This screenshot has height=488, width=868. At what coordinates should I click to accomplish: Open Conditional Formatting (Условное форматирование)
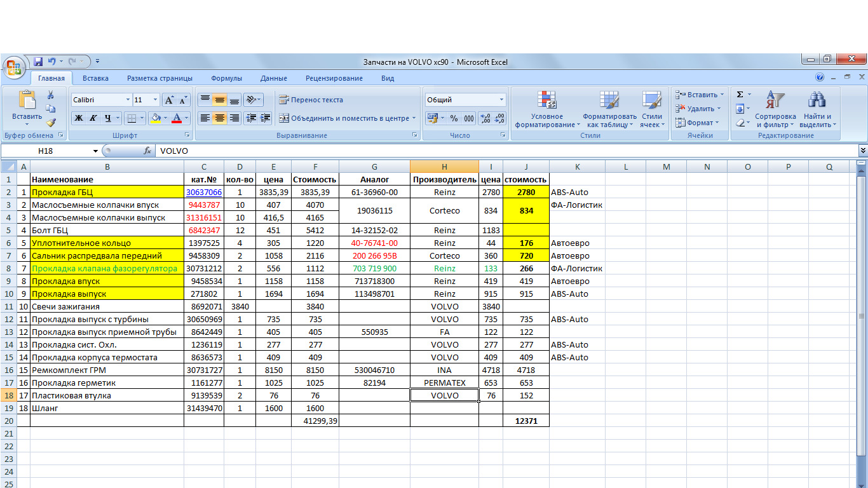pos(547,109)
